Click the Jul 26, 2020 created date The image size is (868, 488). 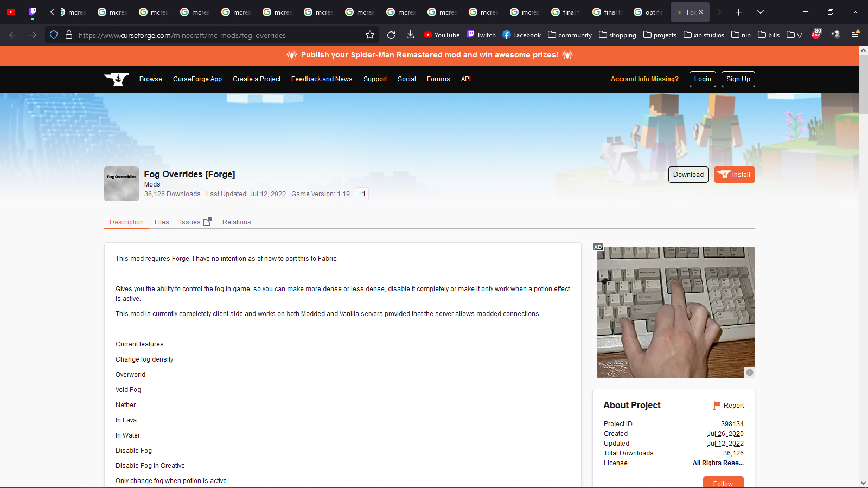coord(725,434)
